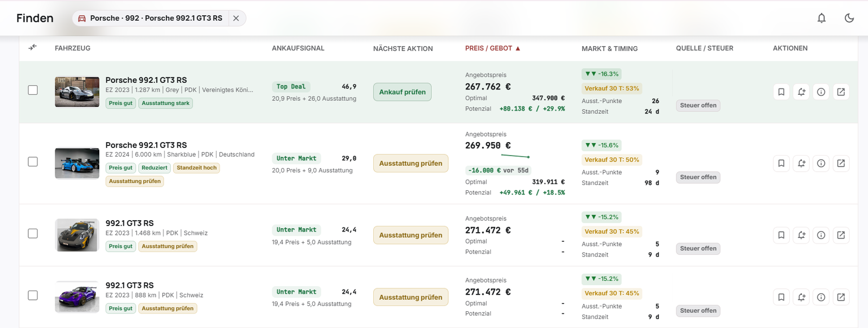Add an alert for the 1.468 km car
The width and height of the screenshot is (868, 328).
801,235
